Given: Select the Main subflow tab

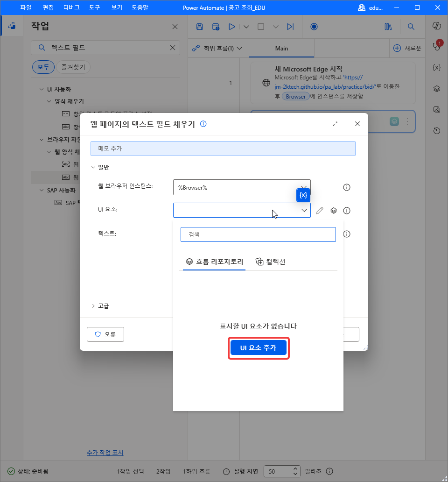Looking at the screenshot, I should pyautogui.click(x=281, y=48).
